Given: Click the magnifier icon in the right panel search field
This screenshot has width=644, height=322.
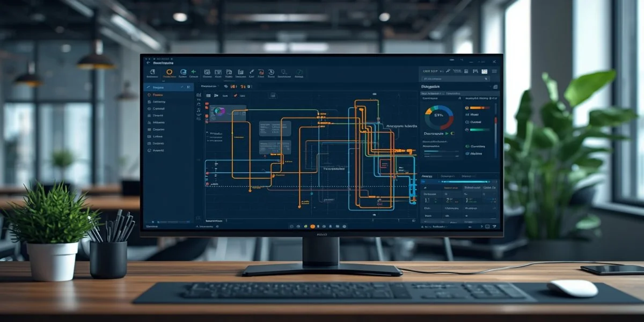Looking at the screenshot, I should [x=486, y=79].
